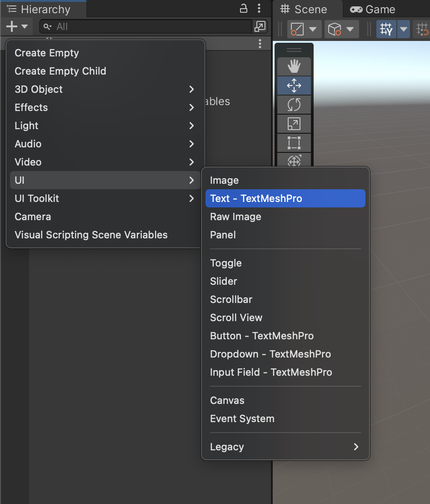Screen dimensions: 430x504
Task: Choose Visual Scripting Scene Variables
Action: 105,235
